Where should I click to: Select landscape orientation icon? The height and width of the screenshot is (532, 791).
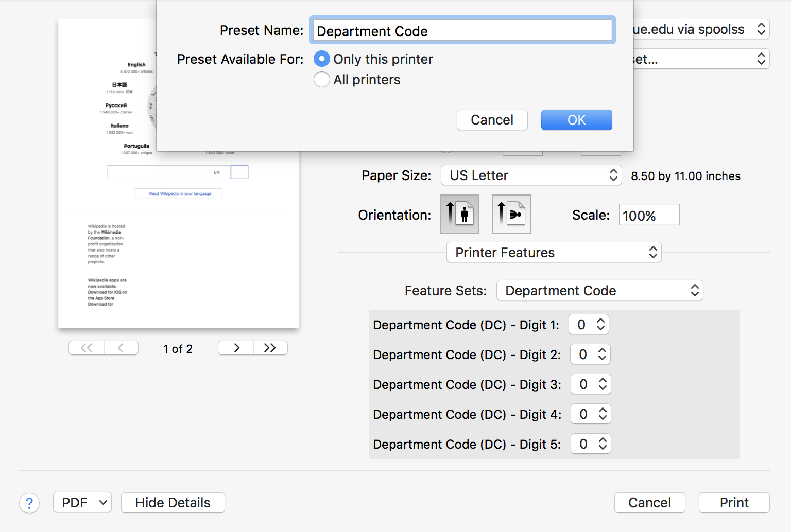(x=511, y=214)
